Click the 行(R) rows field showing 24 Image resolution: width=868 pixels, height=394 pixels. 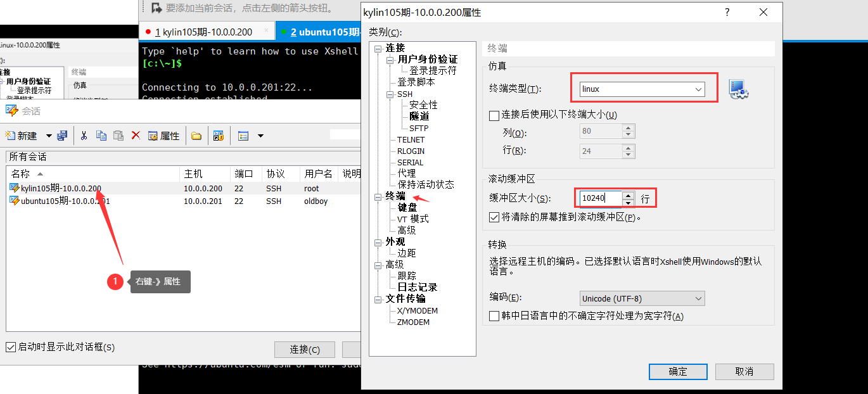tap(601, 151)
